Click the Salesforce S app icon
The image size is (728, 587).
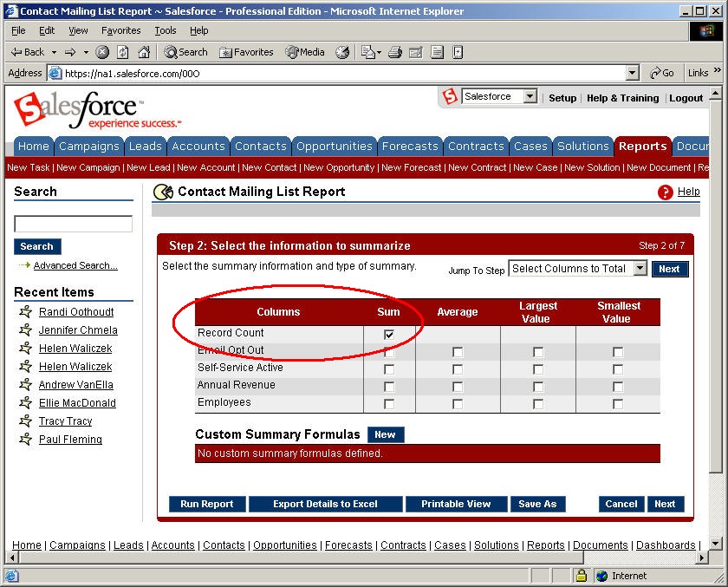[450, 96]
